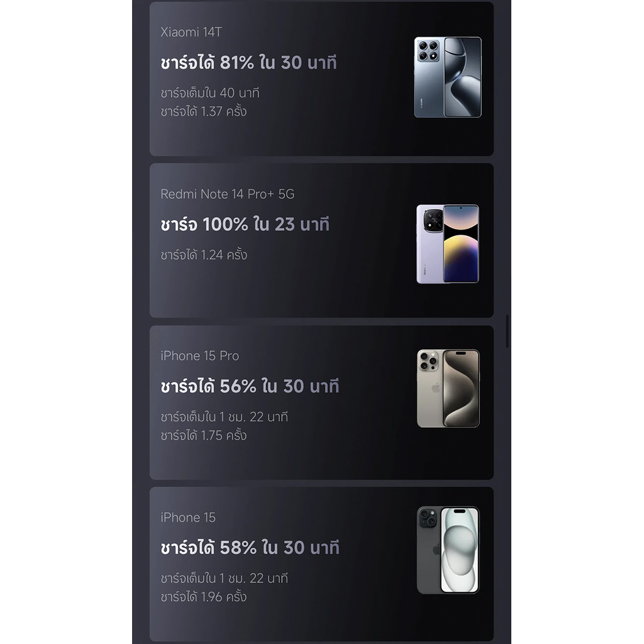Click the 1.24 charges text
Viewport: 644px width, 644px height.
(204, 255)
